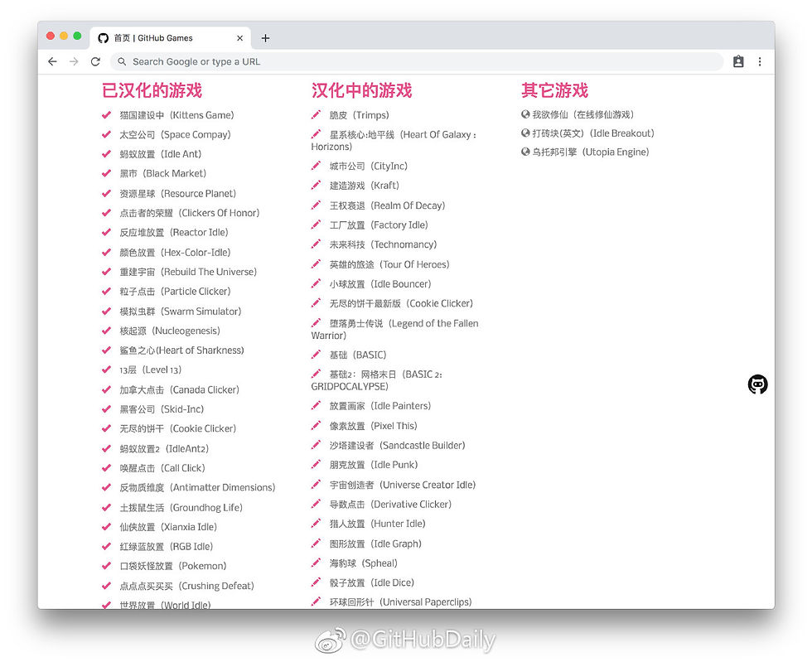
Task: Click the pencil icon beside BASIC
Action: pos(316,355)
